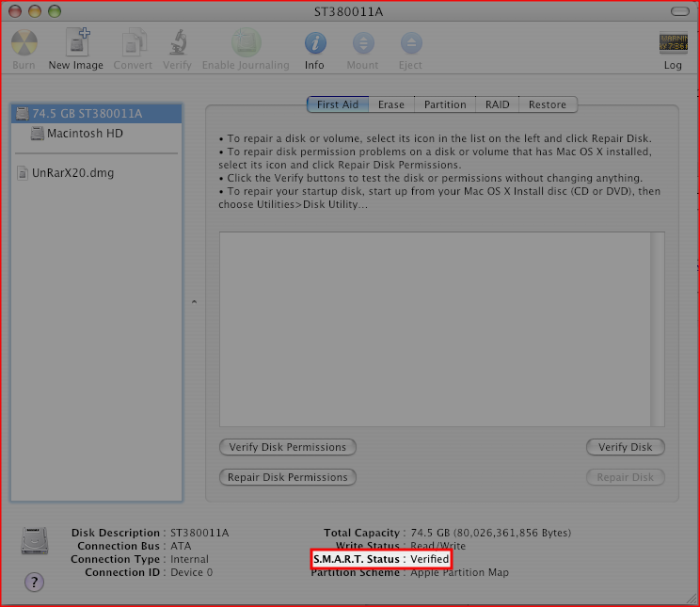The height and width of the screenshot is (607, 700).
Task: Click the Verify Disk button
Action: [626, 447]
